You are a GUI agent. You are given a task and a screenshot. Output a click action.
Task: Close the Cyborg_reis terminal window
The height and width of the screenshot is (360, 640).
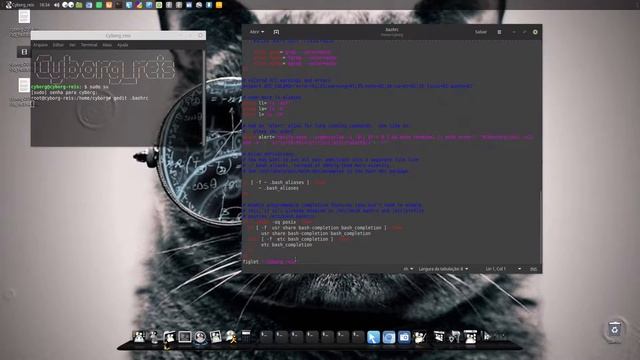pyautogui.click(x=200, y=36)
